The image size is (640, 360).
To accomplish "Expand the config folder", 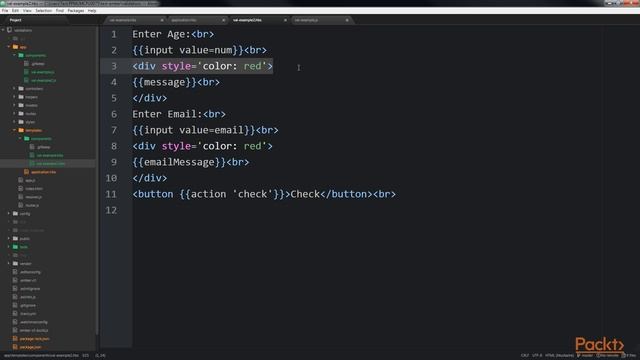I will (x=9, y=213).
